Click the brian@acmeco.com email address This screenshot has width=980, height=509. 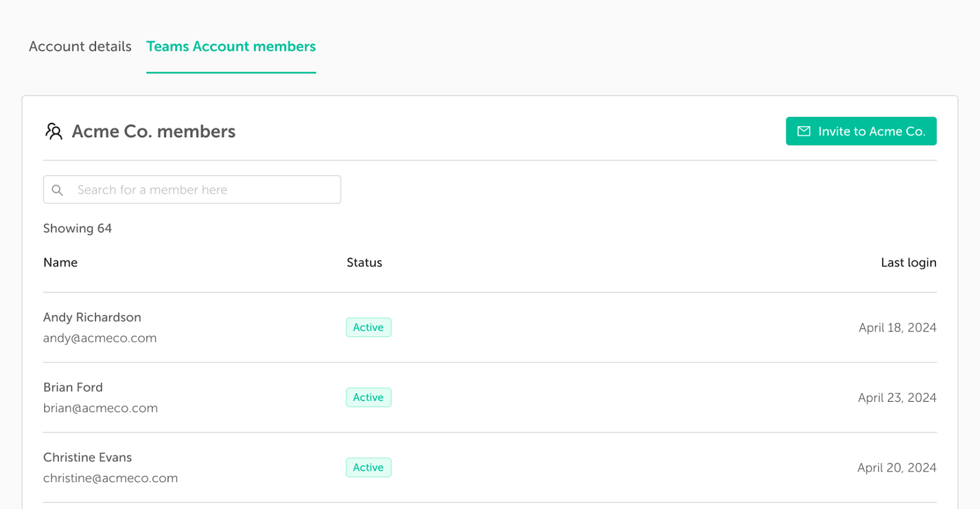click(x=100, y=408)
